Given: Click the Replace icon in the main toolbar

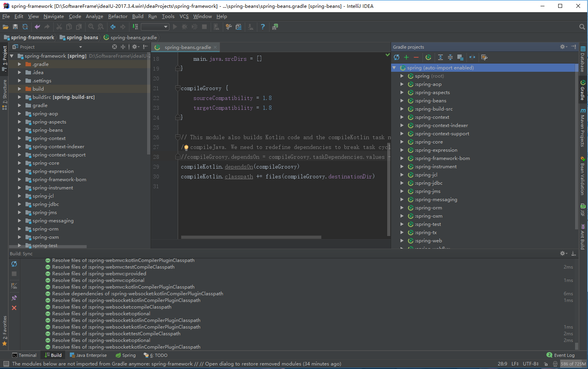Looking at the screenshot, I should pos(101,27).
